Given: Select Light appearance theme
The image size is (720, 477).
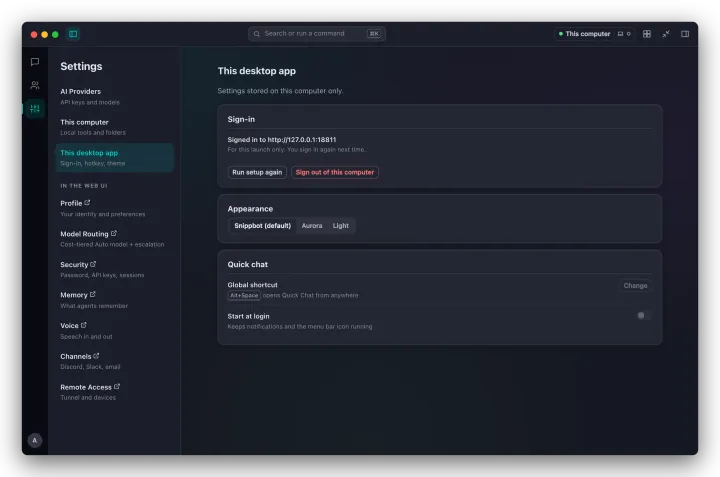Looking at the screenshot, I should point(341,226).
